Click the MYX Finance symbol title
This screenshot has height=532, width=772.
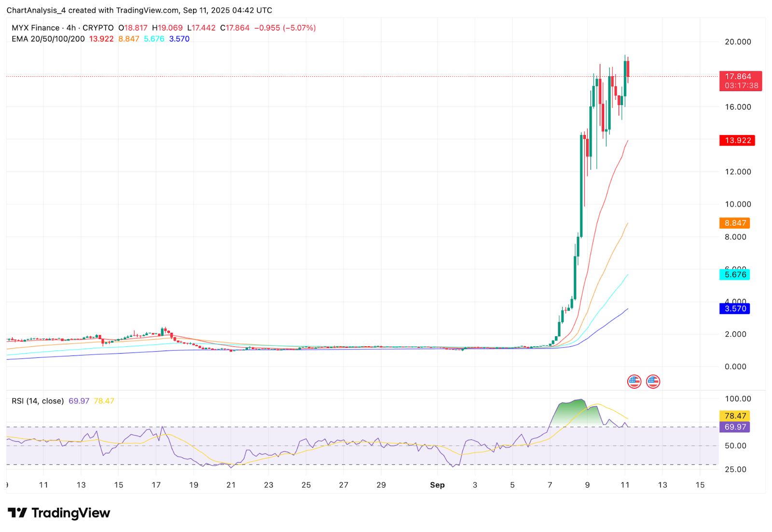click(36, 28)
